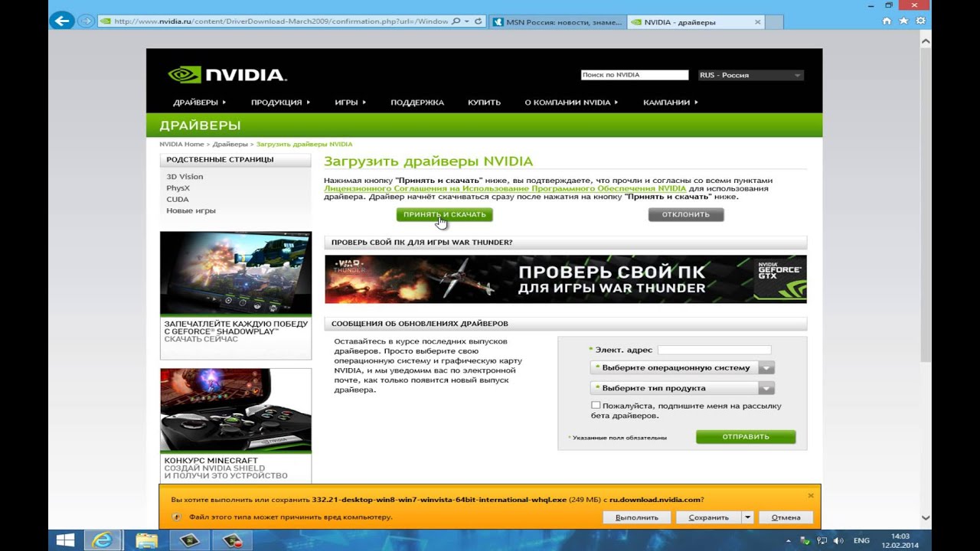The height and width of the screenshot is (551, 980).
Task: Open the Драйверы breadcrumb link
Action: click(230, 144)
